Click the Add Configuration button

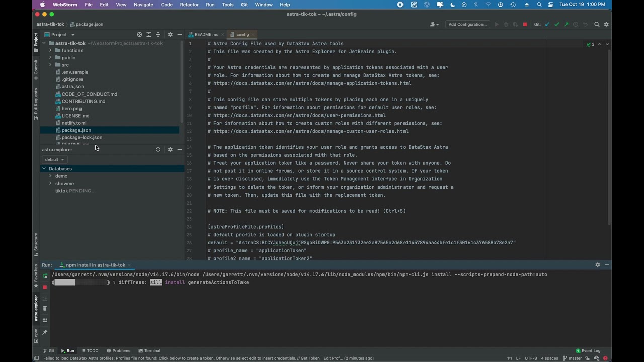(x=467, y=24)
